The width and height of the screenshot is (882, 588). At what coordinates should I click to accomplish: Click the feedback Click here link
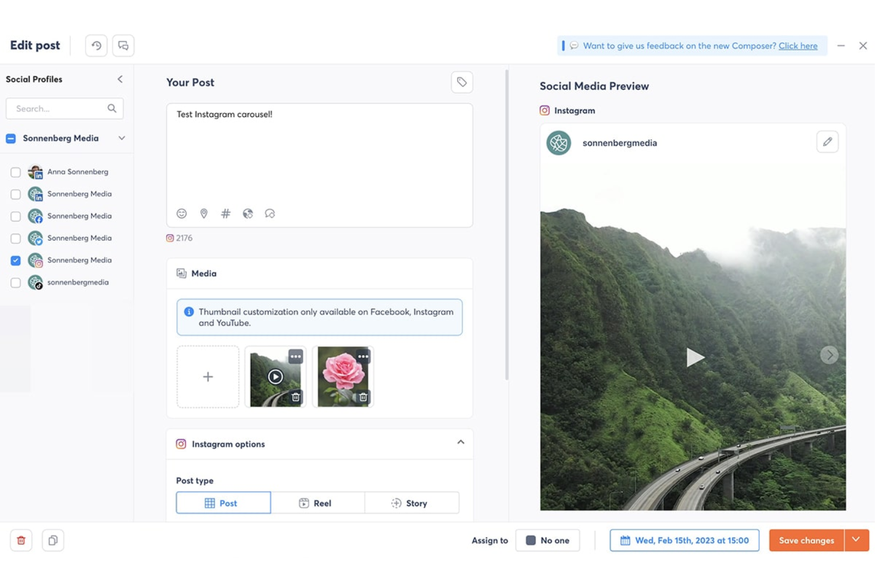click(x=798, y=45)
